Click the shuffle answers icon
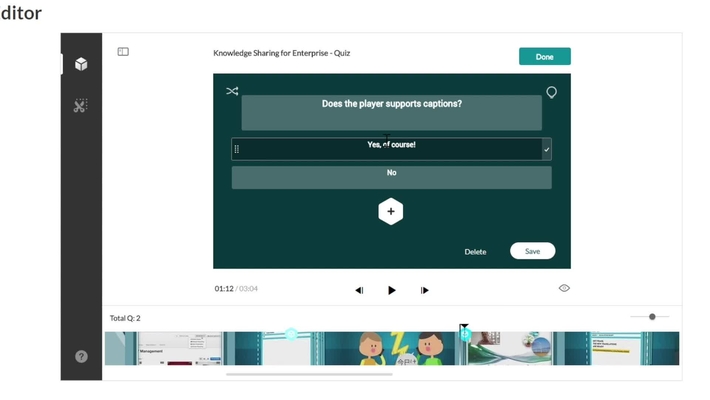This screenshot has height=400, width=710. click(232, 91)
